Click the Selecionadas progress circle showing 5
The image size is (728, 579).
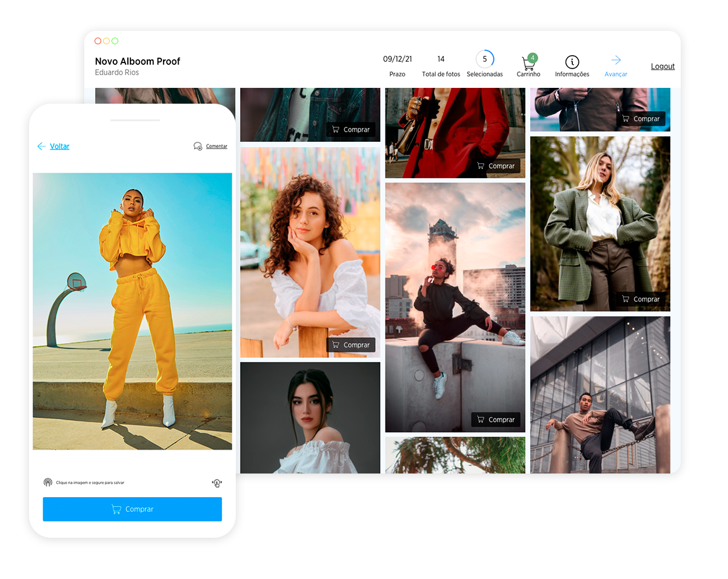(484, 59)
